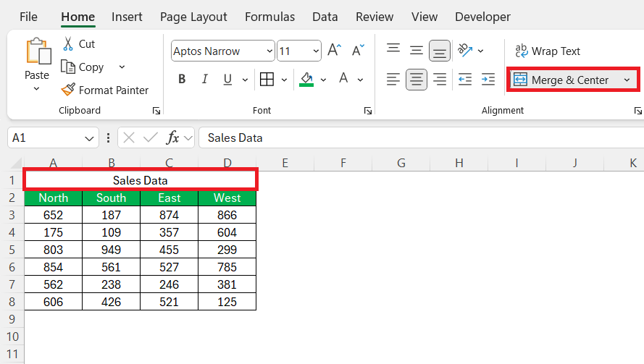
Task: Expand underline style dropdown arrow
Action: pyautogui.click(x=245, y=80)
